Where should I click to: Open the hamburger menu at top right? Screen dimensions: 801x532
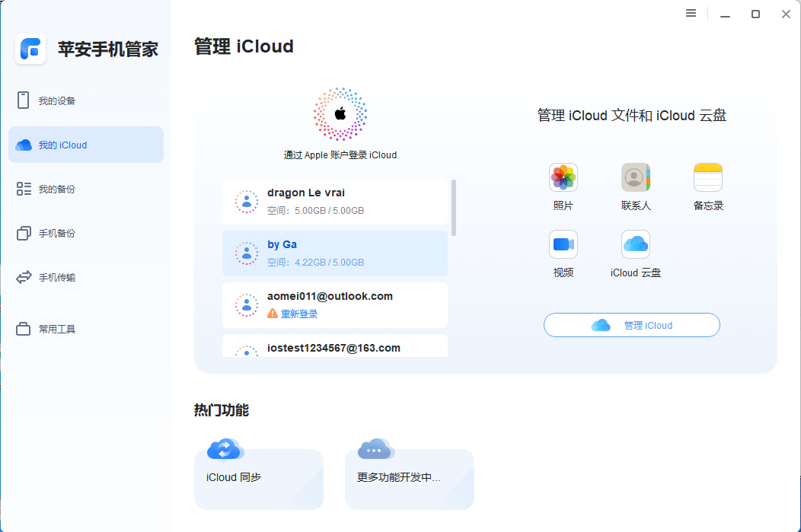691,13
